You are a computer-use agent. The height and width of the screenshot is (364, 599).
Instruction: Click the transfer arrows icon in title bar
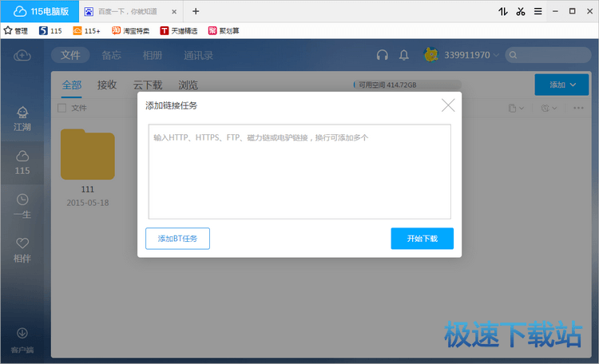502,11
